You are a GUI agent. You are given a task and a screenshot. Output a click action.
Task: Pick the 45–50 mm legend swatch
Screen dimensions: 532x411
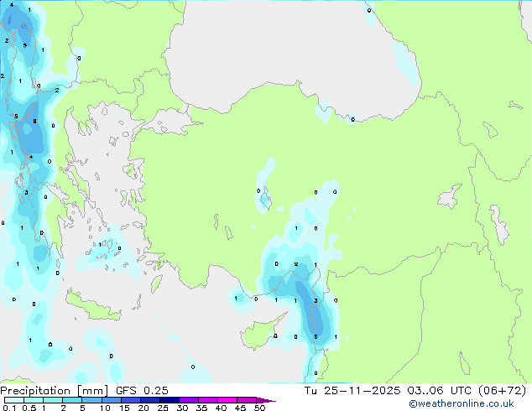pyautogui.click(x=247, y=400)
